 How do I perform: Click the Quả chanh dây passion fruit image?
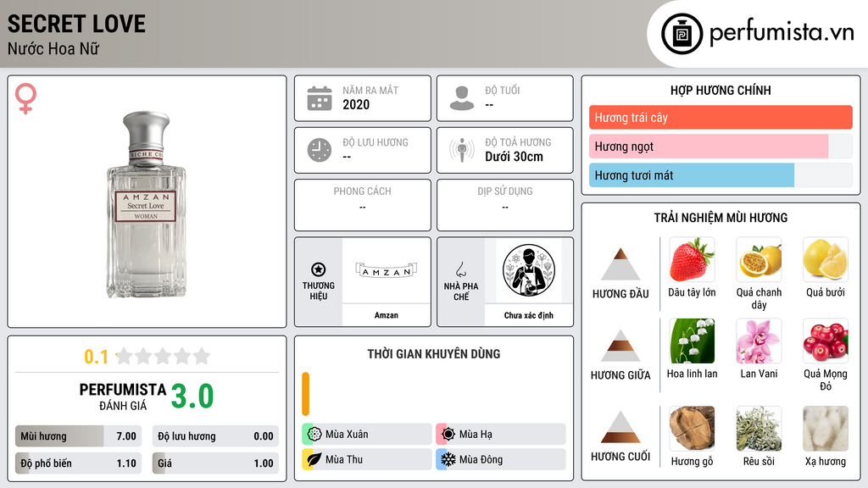tap(759, 259)
